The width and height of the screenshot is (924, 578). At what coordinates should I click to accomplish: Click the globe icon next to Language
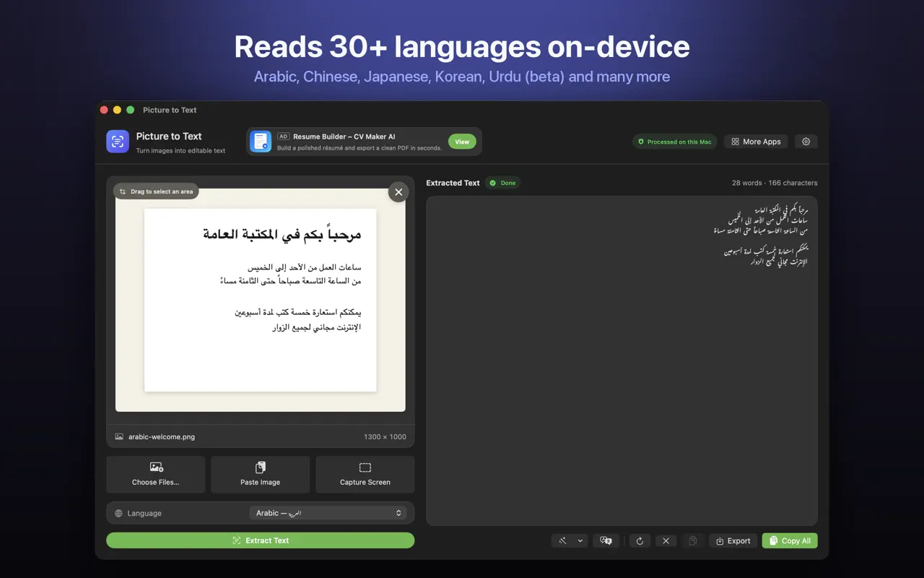119,514
